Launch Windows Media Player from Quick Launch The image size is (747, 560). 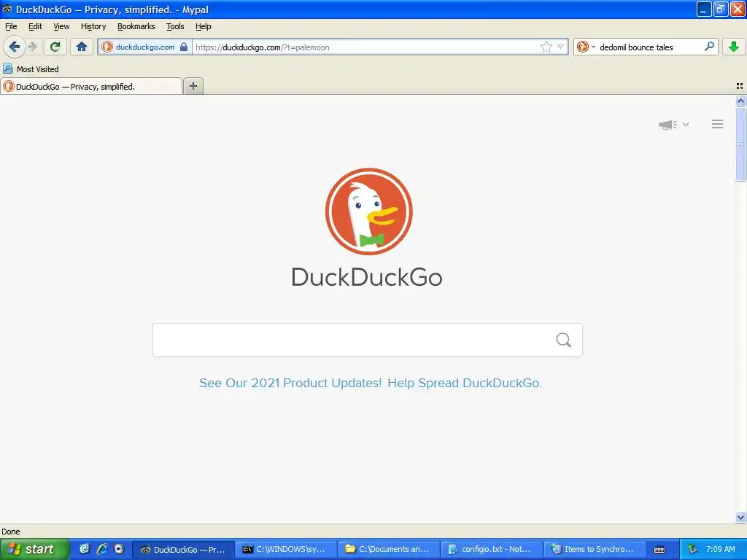coord(119,549)
